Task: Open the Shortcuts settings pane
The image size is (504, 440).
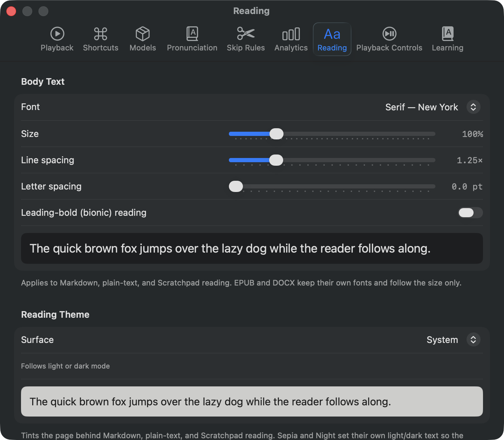Action: (x=101, y=39)
